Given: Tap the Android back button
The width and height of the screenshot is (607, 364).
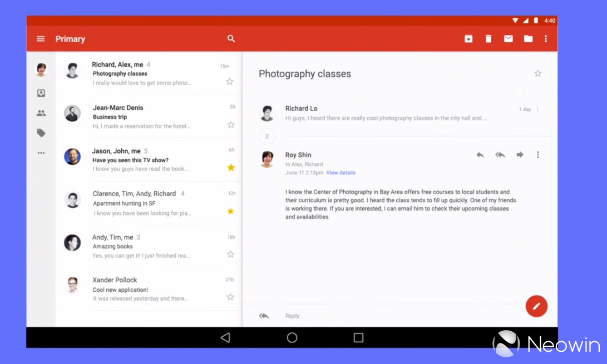Looking at the screenshot, I should tap(225, 338).
